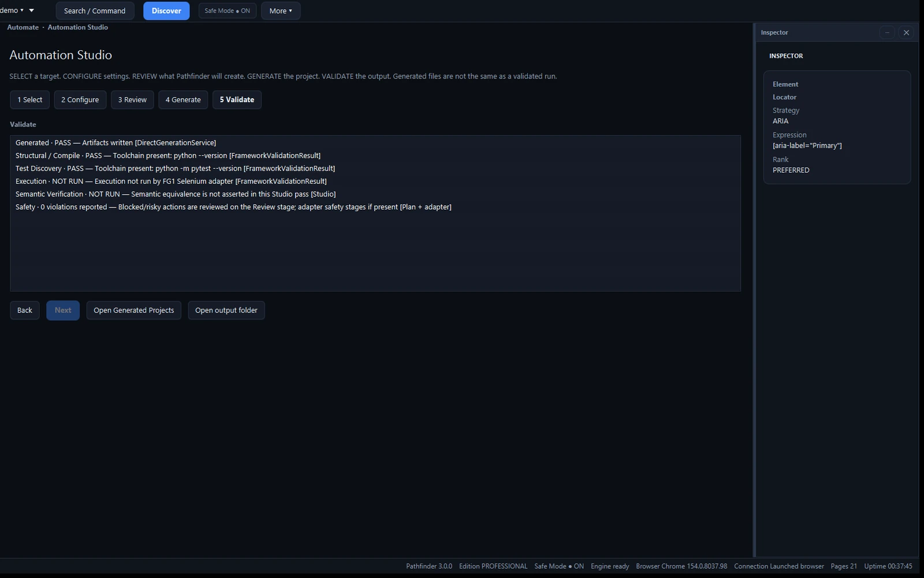Open output folder
Screen dimensions: 924x578
pyautogui.click(x=226, y=310)
